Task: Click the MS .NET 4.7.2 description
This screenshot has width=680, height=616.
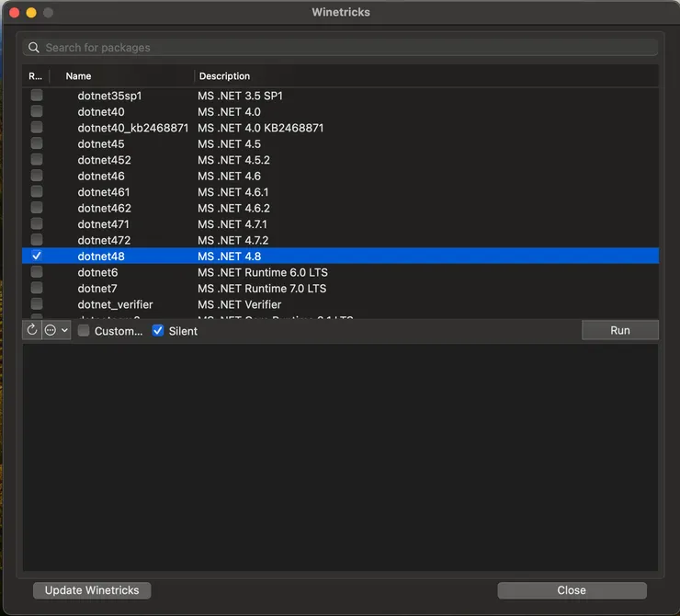Action: coord(233,240)
